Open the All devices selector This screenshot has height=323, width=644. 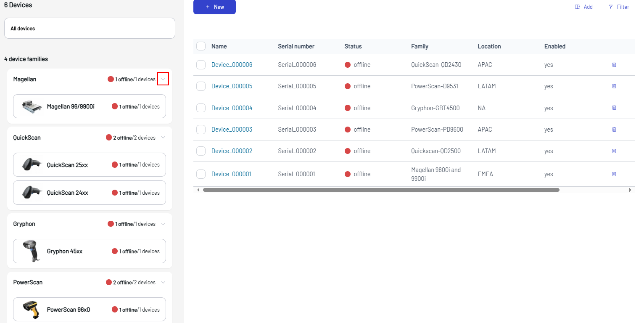pyautogui.click(x=90, y=28)
